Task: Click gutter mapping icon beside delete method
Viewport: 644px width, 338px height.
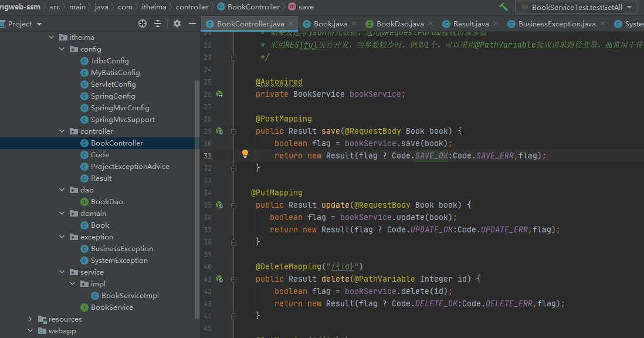Action: pyautogui.click(x=219, y=279)
